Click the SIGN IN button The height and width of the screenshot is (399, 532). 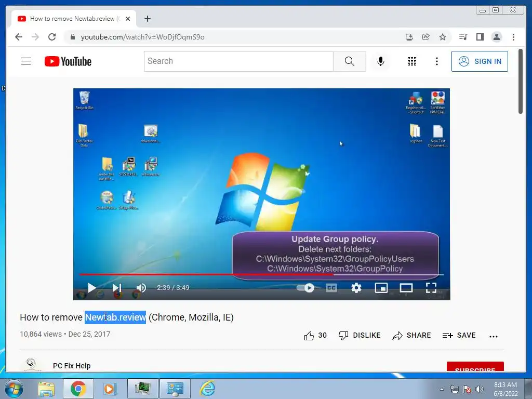(480, 61)
